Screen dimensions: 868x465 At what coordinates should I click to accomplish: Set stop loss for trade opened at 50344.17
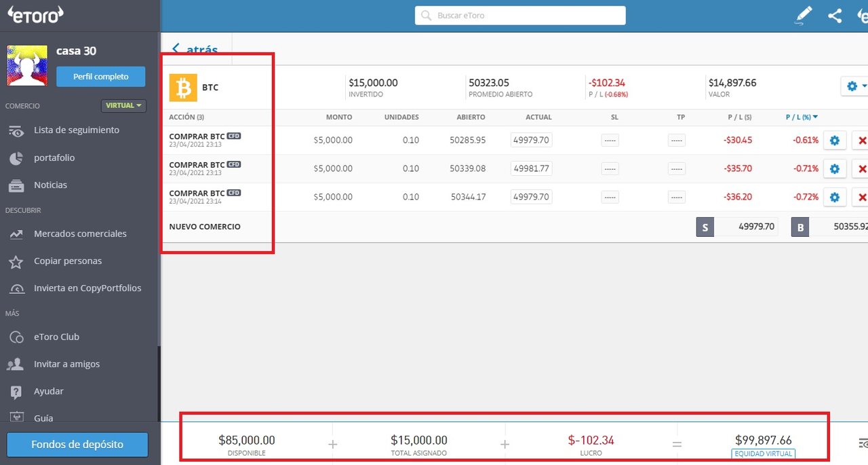pos(610,197)
